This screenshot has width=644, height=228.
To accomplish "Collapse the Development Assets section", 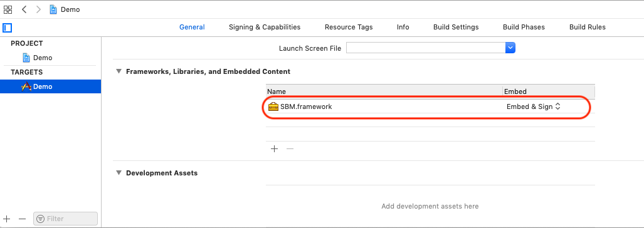I will pos(119,173).
